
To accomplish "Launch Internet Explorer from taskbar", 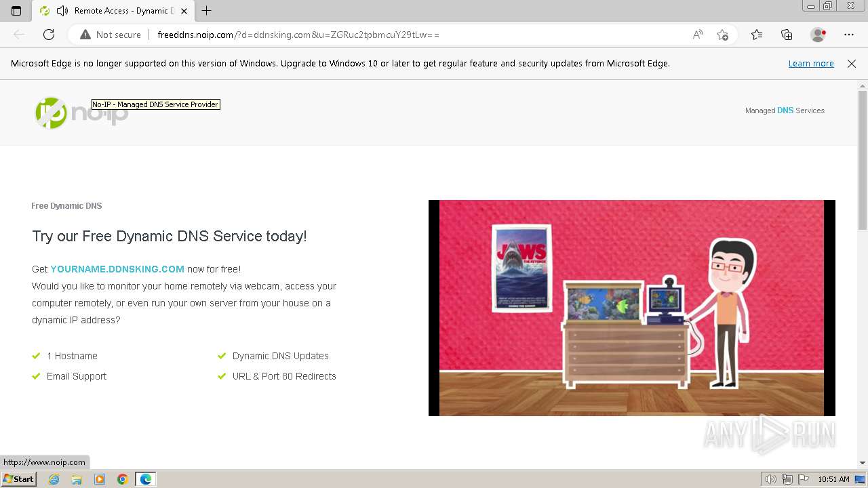I will pos(54,479).
